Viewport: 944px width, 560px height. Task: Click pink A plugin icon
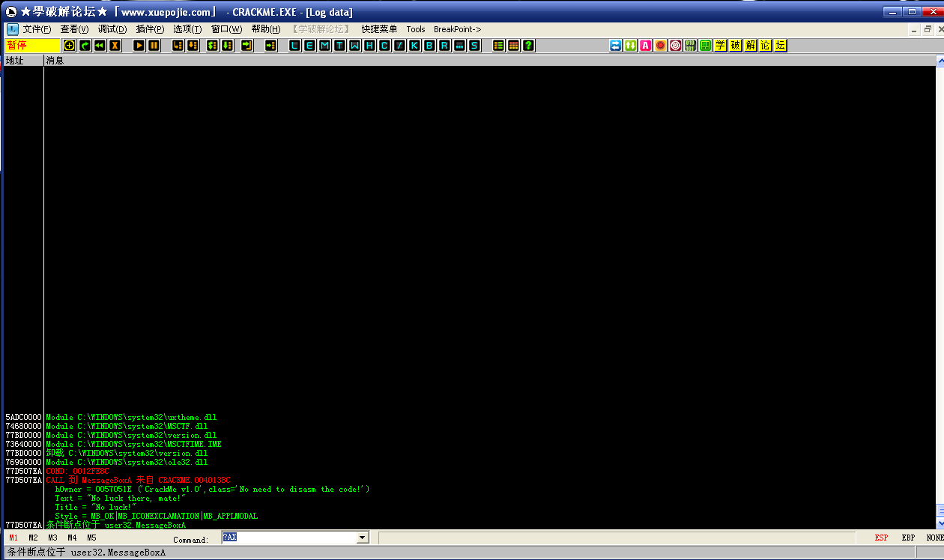click(645, 46)
